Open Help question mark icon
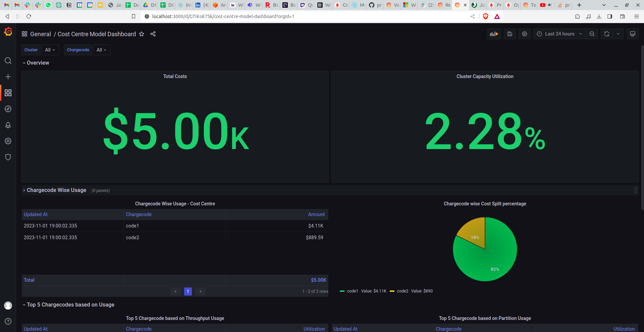The width and height of the screenshot is (644, 332). (x=8, y=321)
